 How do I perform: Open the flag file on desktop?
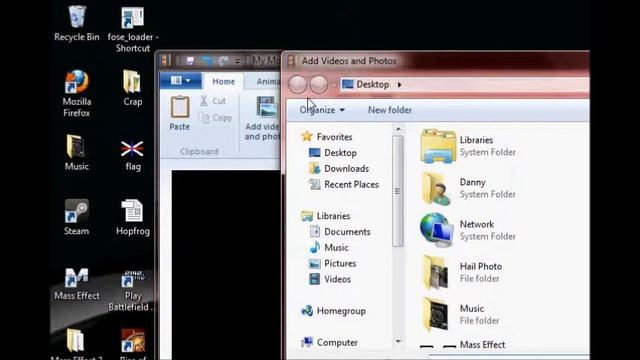tap(132, 156)
